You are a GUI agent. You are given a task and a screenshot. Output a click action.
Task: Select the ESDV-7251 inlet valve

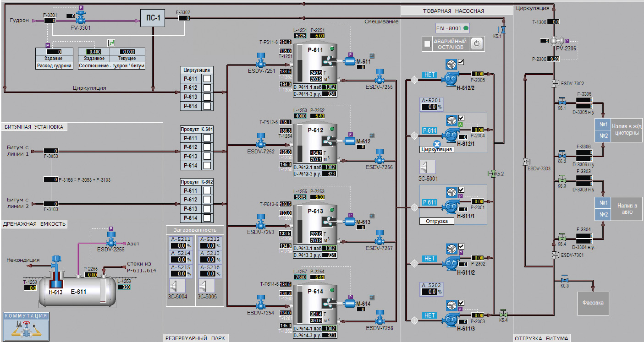(261, 60)
